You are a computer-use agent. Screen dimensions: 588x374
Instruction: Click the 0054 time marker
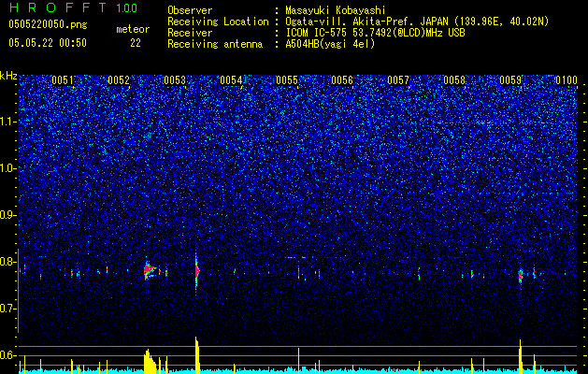[x=231, y=80]
